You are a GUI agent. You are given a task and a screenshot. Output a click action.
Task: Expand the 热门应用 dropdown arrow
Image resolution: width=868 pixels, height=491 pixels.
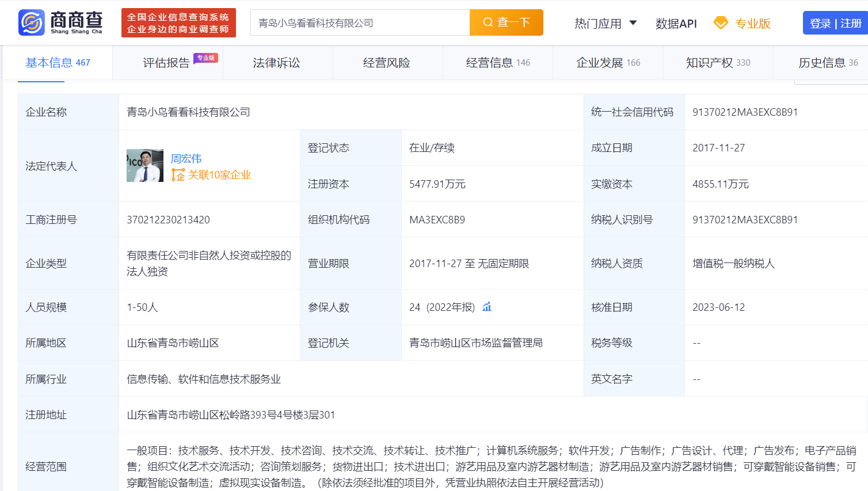coord(633,23)
